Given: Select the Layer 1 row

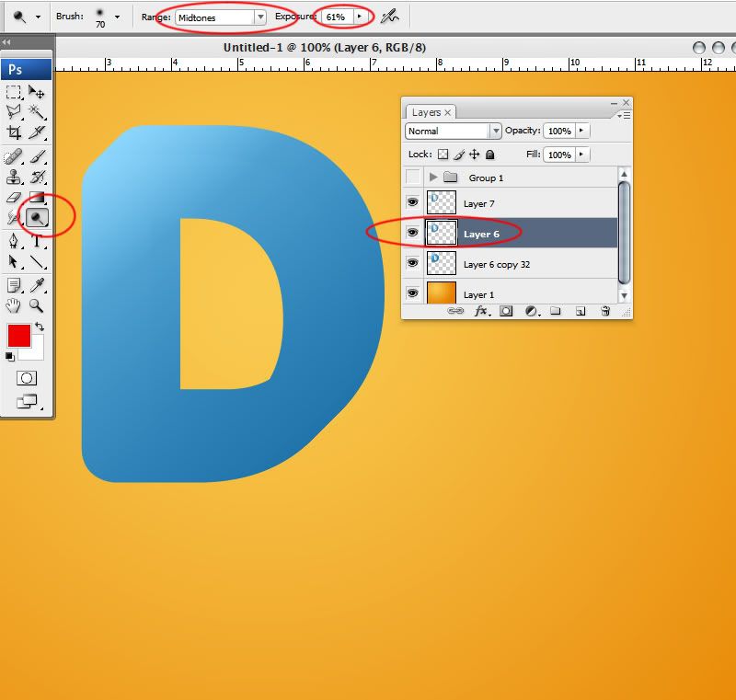Looking at the screenshot, I should (x=511, y=292).
